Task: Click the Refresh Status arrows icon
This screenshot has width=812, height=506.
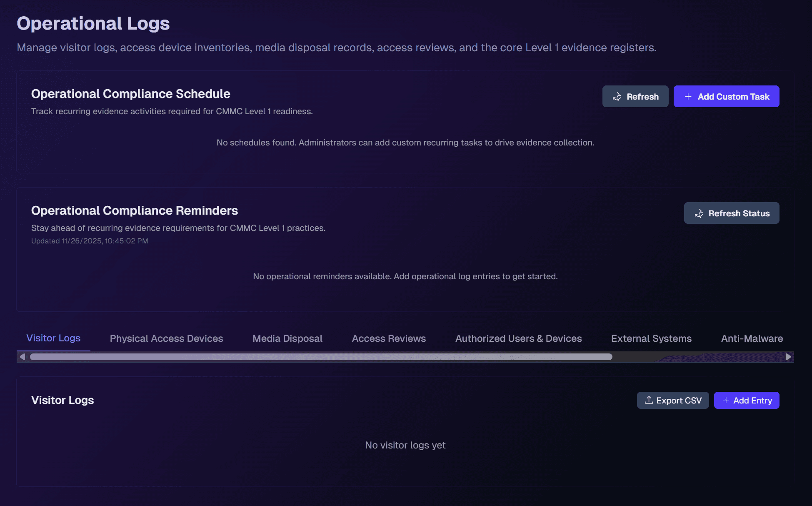Action: (x=699, y=213)
